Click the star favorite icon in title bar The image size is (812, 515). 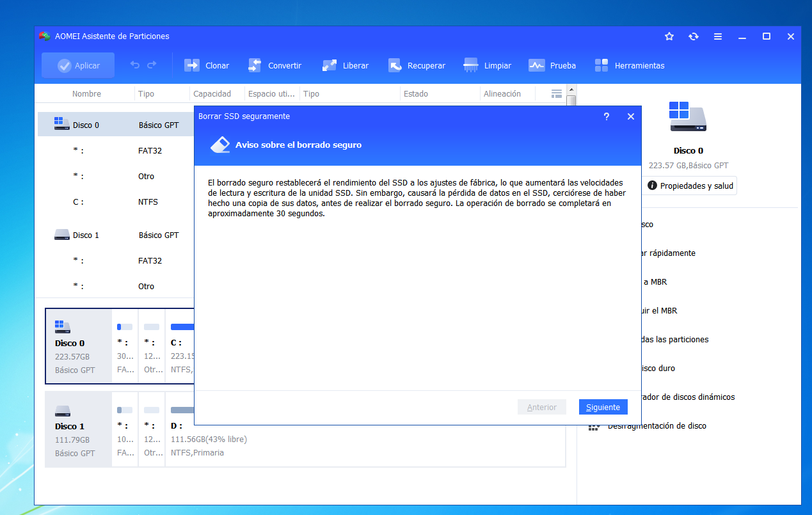669,36
